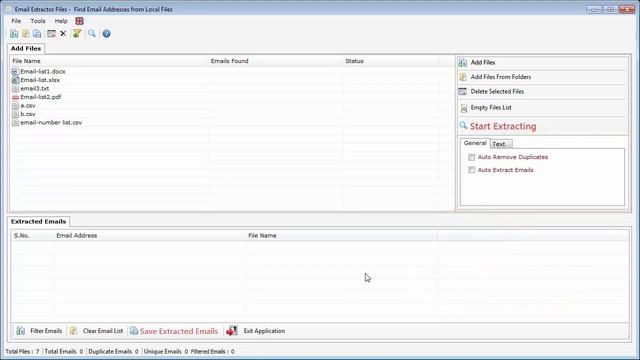640x360 pixels.
Task: Click the Email Address column header
Action: coord(149,236)
